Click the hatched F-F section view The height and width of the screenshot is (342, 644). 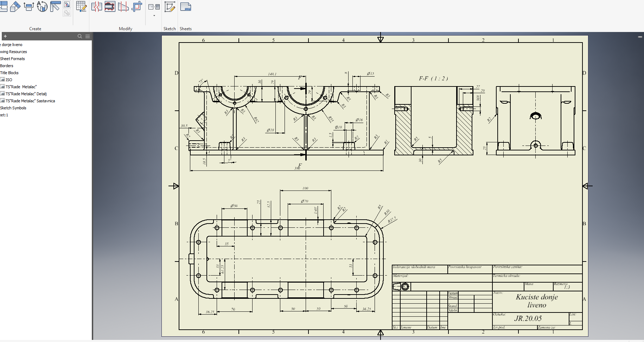[434, 121]
